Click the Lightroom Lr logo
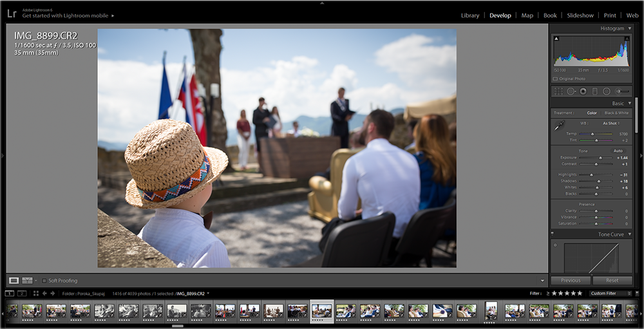Screen dimensions: 644x329 tap(12, 13)
